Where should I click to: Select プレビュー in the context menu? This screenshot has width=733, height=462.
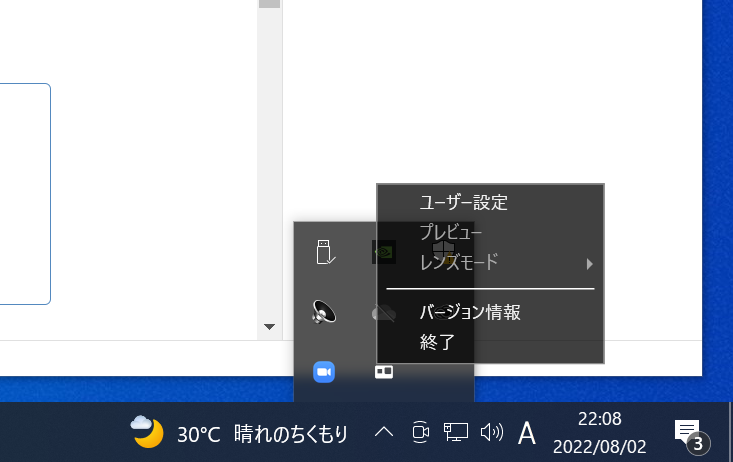[490, 232]
